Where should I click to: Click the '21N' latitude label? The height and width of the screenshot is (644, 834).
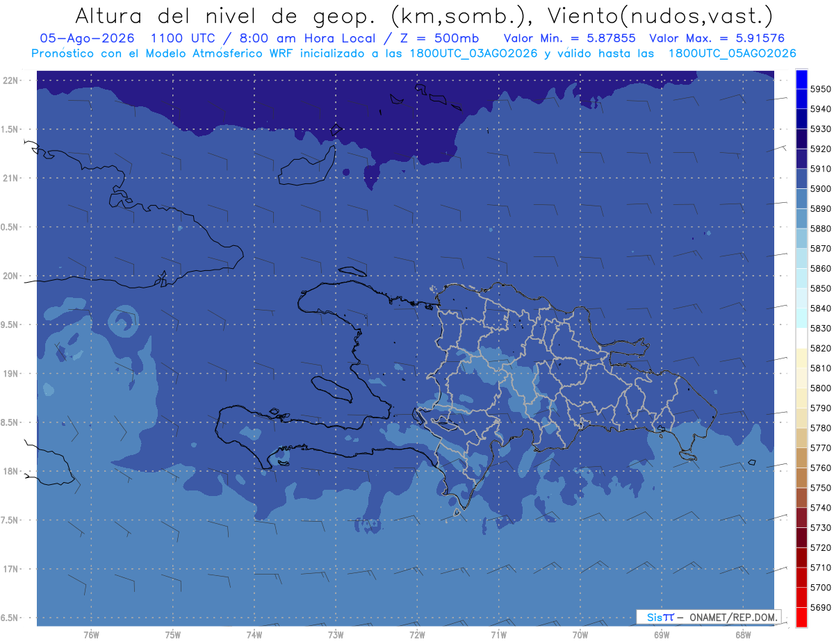(12, 178)
